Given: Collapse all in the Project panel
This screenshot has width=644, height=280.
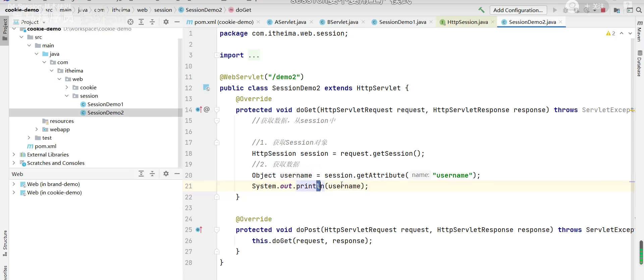Looking at the screenshot, I should [x=152, y=22].
